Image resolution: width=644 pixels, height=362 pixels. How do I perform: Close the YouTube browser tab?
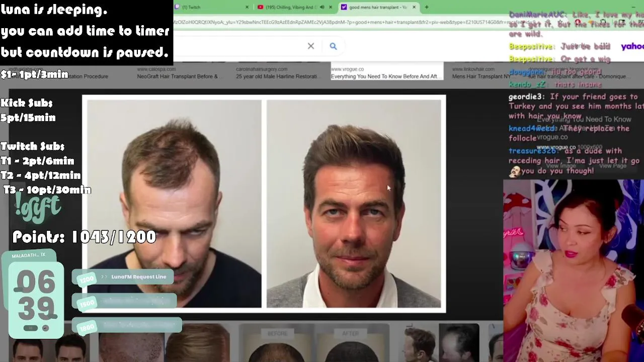[x=331, y=7]
